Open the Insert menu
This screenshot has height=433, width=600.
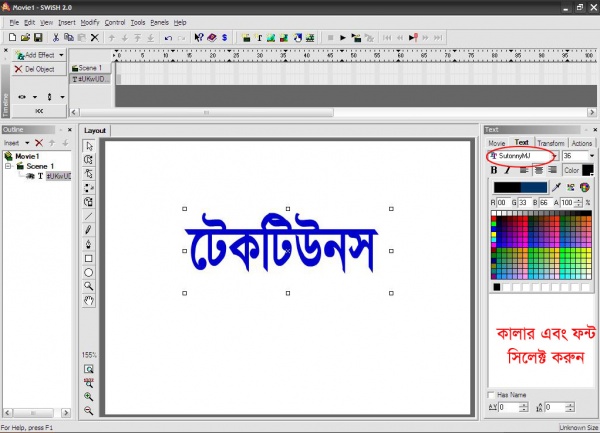[x=67, y=23]
